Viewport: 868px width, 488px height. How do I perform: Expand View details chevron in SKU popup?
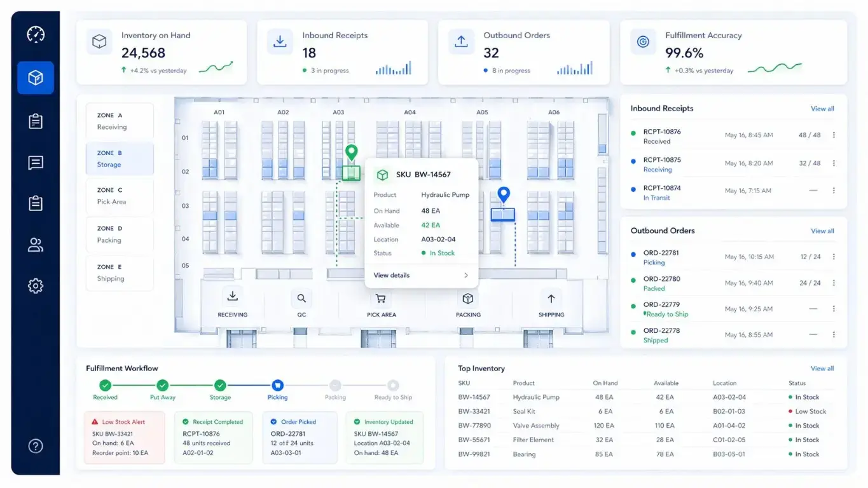465,275
